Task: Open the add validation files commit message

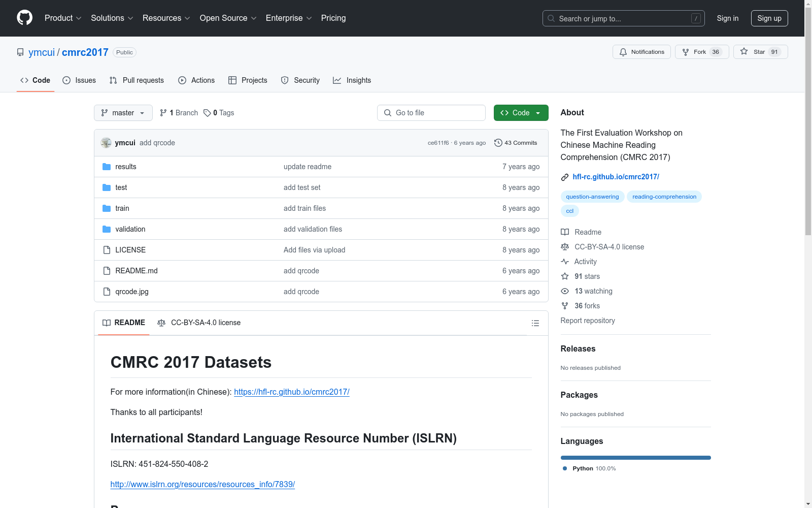Action: [313, 229]
